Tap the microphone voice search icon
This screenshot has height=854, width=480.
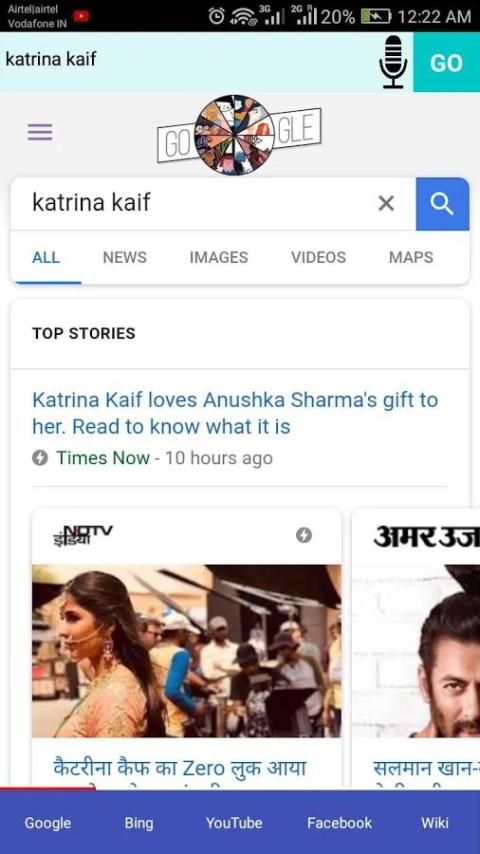pyautogui.click(x=393, y=62)
